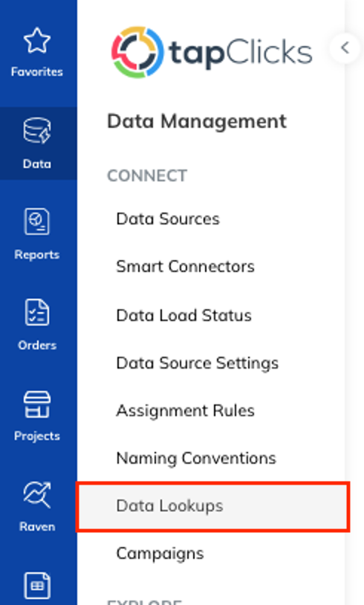
Task: Click the Reports label in sidebar
Action: pos(37,255)
